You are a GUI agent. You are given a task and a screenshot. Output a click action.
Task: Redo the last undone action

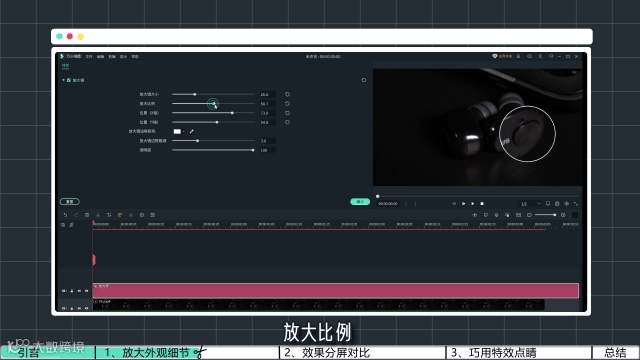[76, 215]
